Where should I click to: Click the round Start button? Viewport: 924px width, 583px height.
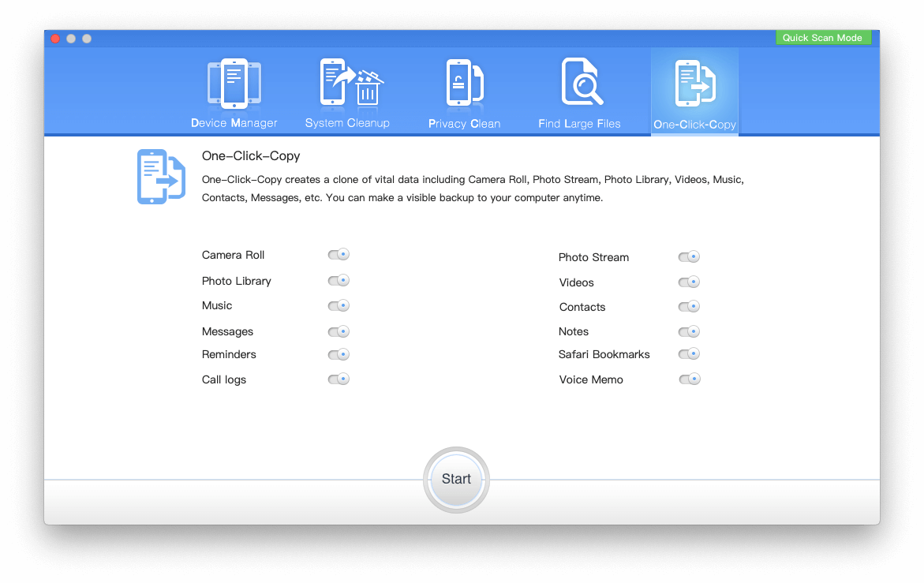click(x=456, y=480)
